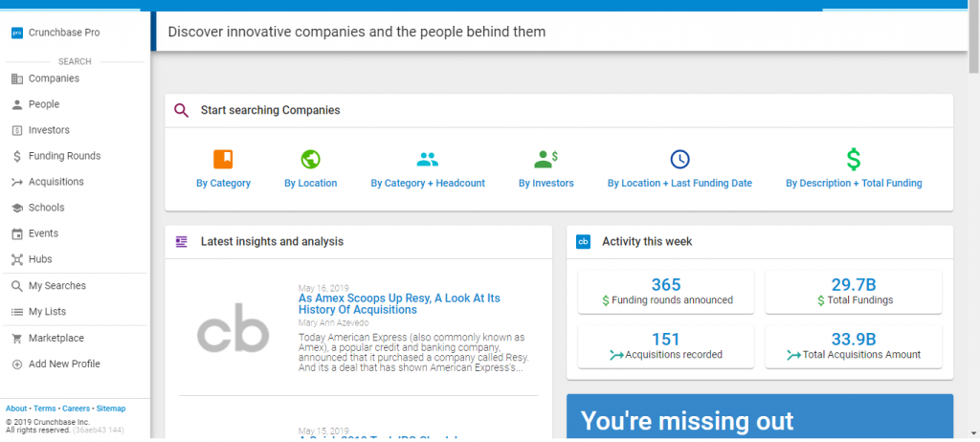Image resolution: width=980 pixels, height=442 pixels.
Task: Click the Terms footer link
Action: click(45, 409)
